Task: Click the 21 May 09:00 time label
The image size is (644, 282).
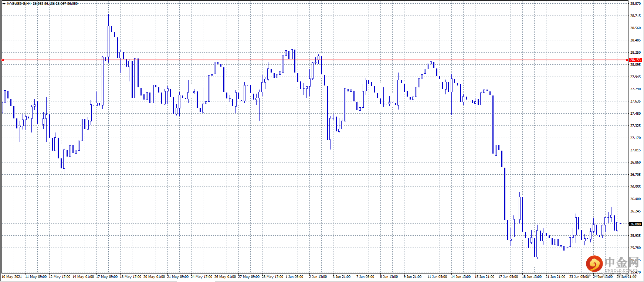Action: [x=178, y=276]
